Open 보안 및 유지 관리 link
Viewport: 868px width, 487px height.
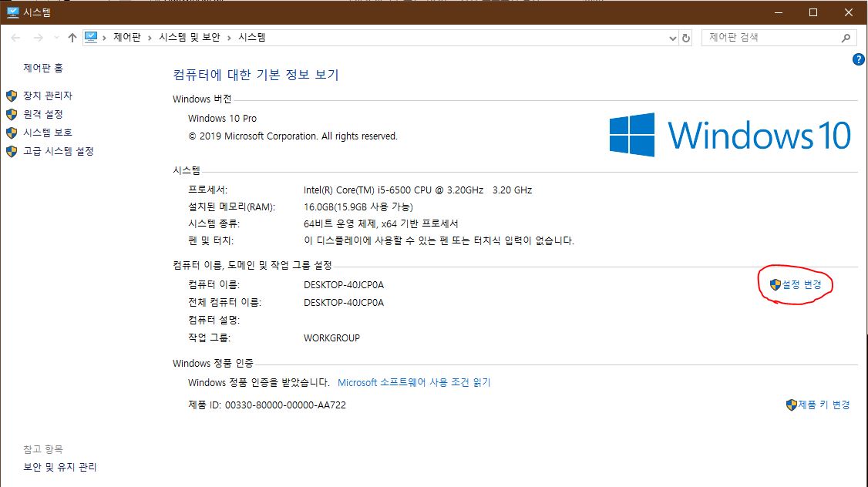tap(60, 467)
